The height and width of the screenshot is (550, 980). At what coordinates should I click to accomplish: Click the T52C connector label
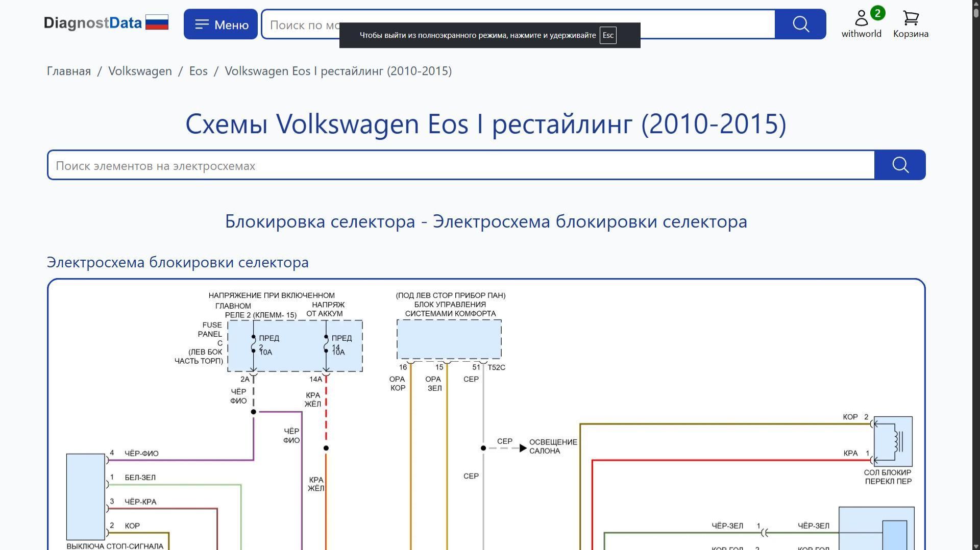coord(496,367)
